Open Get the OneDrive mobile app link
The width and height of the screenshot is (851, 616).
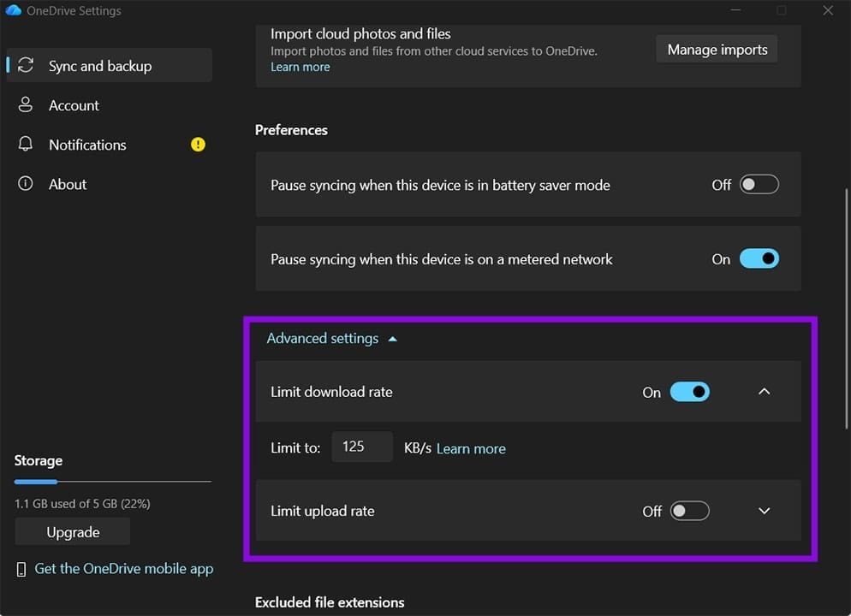coord(124,569)
